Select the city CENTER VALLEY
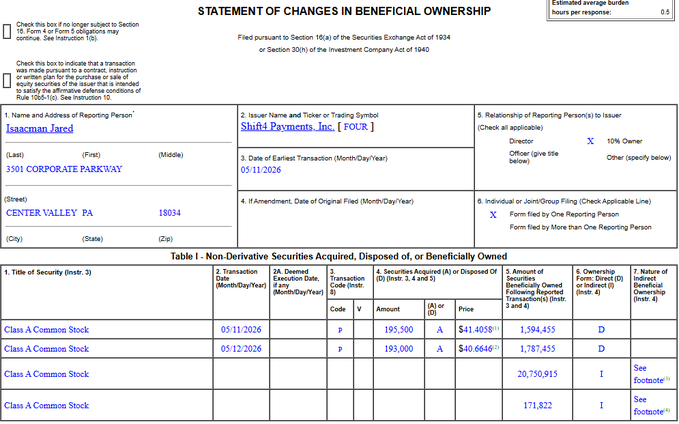This screenshot has width=679, height=424. [x=41, y=213]
